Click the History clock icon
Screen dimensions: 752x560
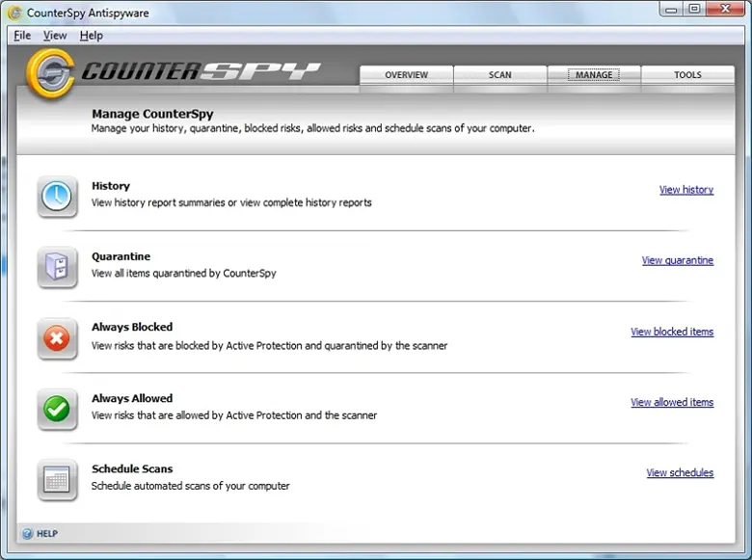(x=57, y=197)
